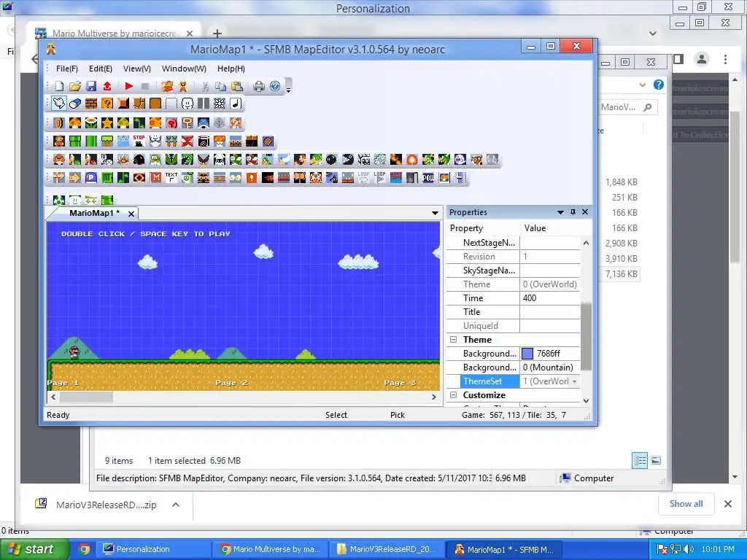This screenshot has height=560, width=747.
Task: Click the red upload arrow icon
Action: pos(107,86)
